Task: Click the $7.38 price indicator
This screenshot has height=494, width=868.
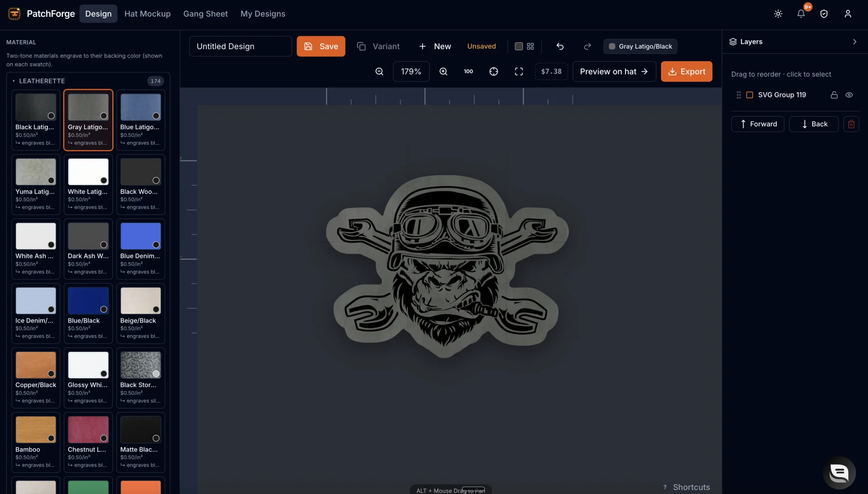Action: [x=551, y=72]
